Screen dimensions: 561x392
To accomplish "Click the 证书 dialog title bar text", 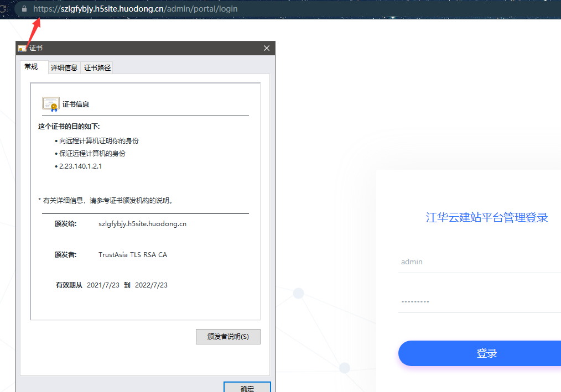I will pyautogui.click(x=36, y=49).
